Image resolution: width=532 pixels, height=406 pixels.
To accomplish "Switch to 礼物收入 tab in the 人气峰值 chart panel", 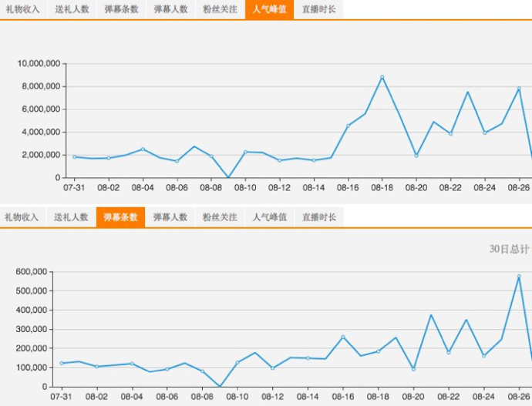I will pos(23,9).
